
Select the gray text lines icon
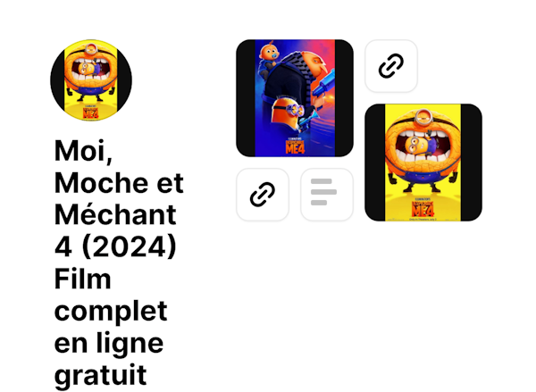(x=327, y=195)
